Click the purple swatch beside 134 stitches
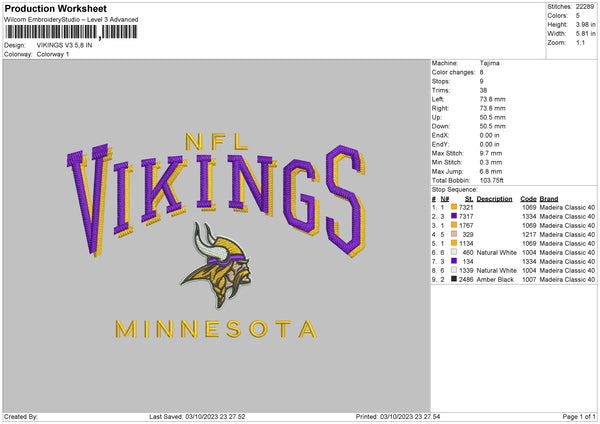600x424 pixels. [x=454, y=261]
